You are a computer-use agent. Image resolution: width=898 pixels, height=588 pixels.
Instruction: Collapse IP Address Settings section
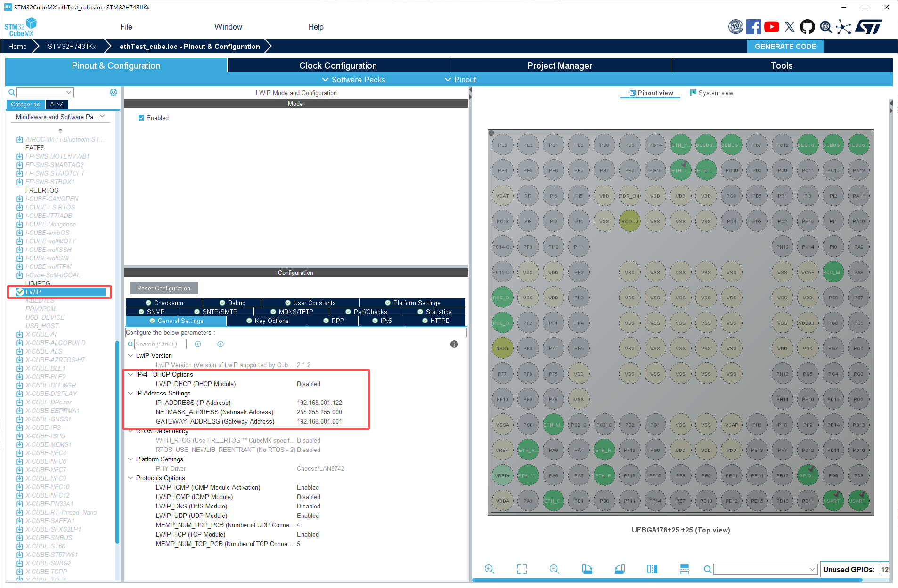[x=131, y=393]
